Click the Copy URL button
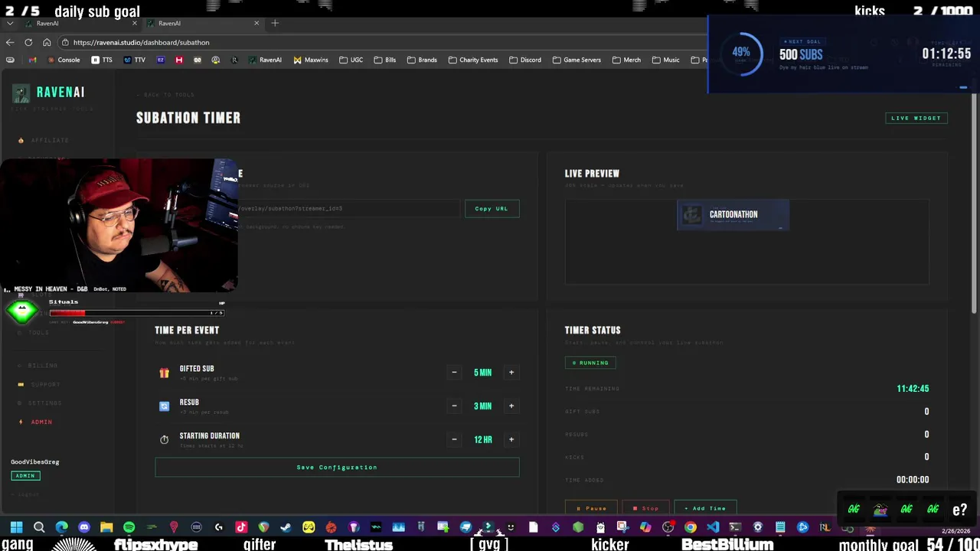Viewport: 980px width, 551px height. click(492, 208)
